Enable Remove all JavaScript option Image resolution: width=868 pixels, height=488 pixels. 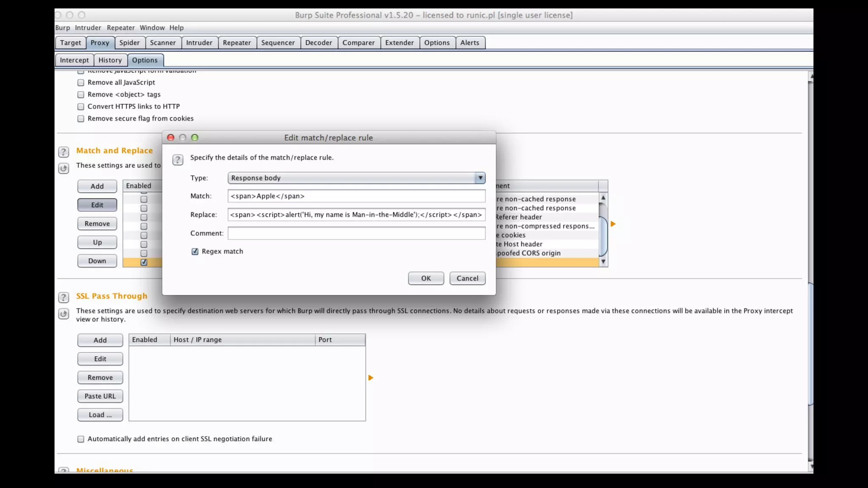[x=81, y=83]
